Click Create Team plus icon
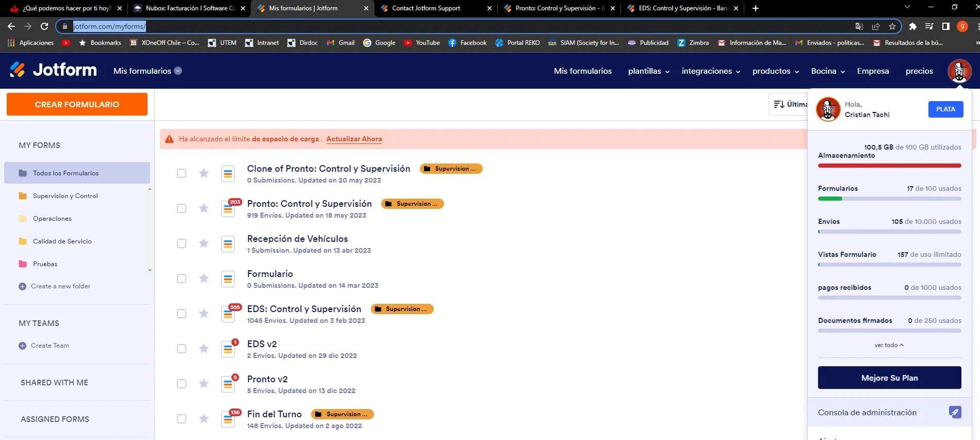The width and height of the screenshot is (980, 440). [22, 346]
